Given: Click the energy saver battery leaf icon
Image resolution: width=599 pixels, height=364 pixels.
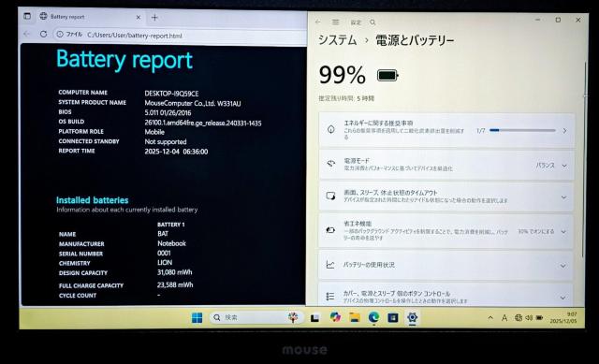Looking at the screenshot, I should [x=330, y=230].
